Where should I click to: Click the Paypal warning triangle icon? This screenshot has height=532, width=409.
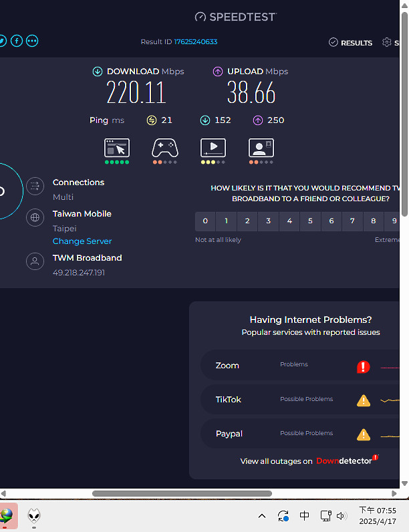364,434
